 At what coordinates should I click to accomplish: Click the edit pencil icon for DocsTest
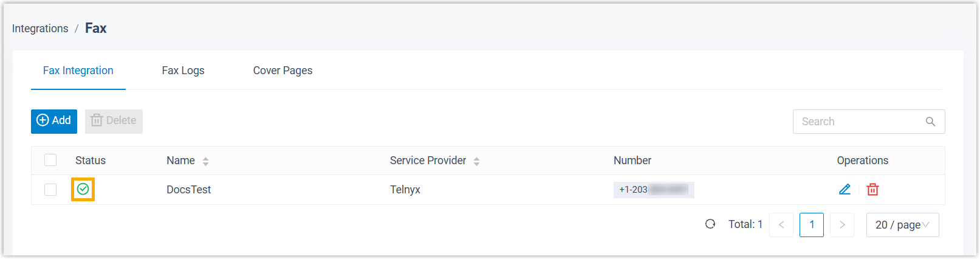(845, 190)
